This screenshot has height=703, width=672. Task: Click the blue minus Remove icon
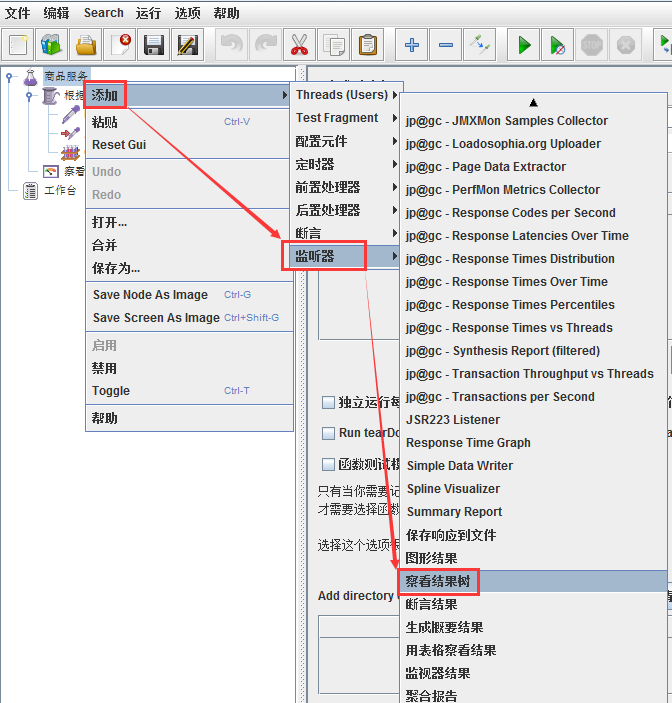(x=446, y=45)
